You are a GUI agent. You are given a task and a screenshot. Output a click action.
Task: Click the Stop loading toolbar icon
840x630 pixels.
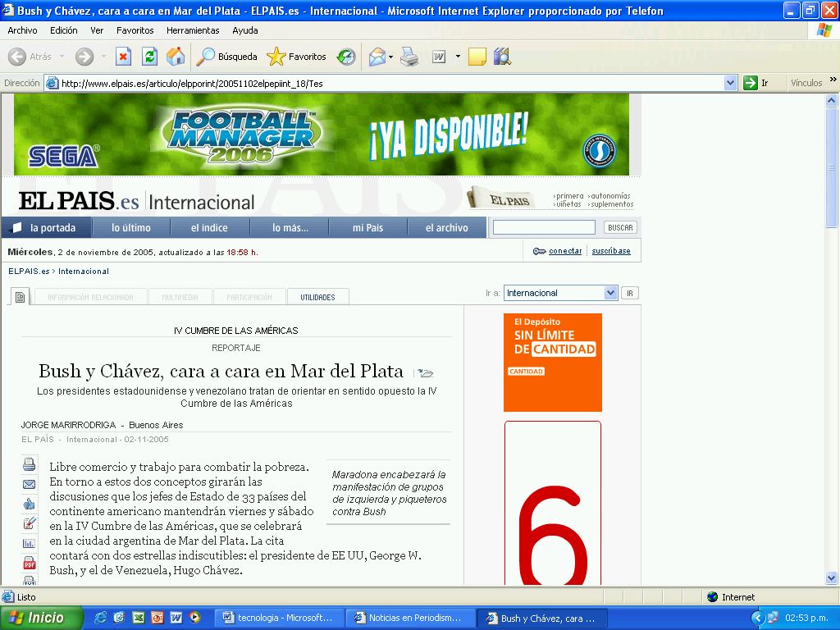tap(123, 57)
